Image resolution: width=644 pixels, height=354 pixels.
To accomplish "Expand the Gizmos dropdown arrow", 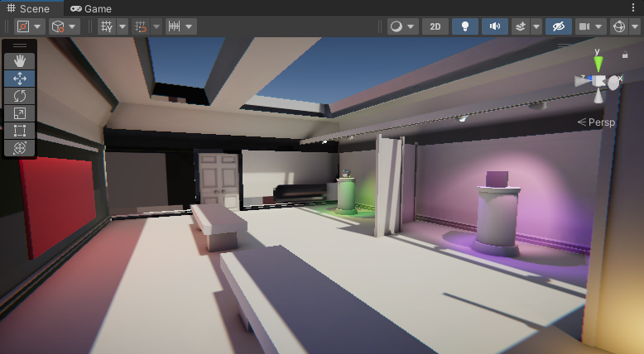I will 634,26.
